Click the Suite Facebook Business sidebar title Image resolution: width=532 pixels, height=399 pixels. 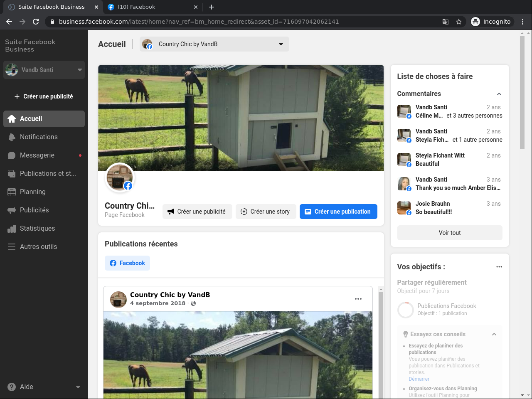click(30, 46)
